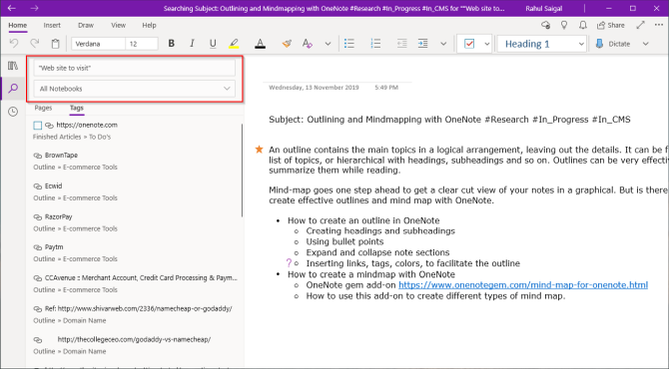Open the View ribbon tab
This screenshot has height=369, width=669.
[x=118, y=25]
